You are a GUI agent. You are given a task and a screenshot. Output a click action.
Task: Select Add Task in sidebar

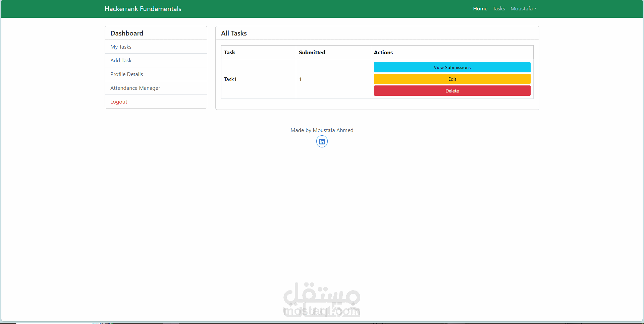[x=156, y=61]
